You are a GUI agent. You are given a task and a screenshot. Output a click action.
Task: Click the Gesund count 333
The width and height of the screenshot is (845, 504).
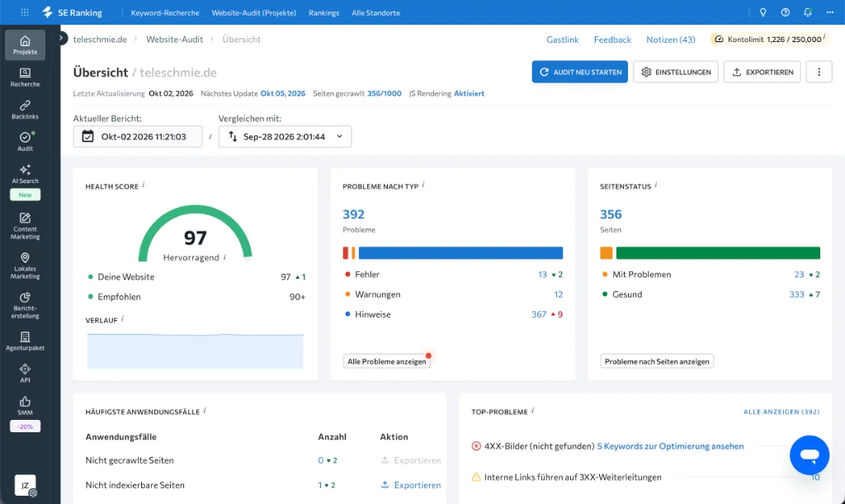pos(796,294)
